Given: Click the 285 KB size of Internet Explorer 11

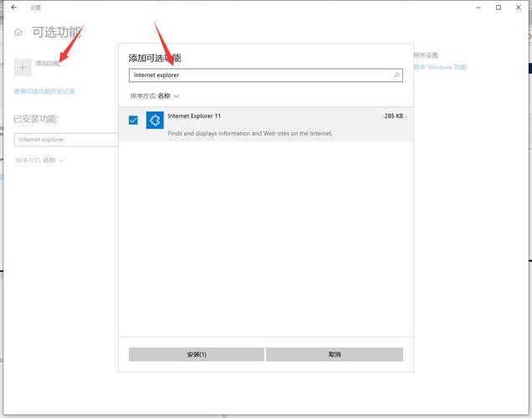Looking at the screenshot, I should [x=393, y=116].
